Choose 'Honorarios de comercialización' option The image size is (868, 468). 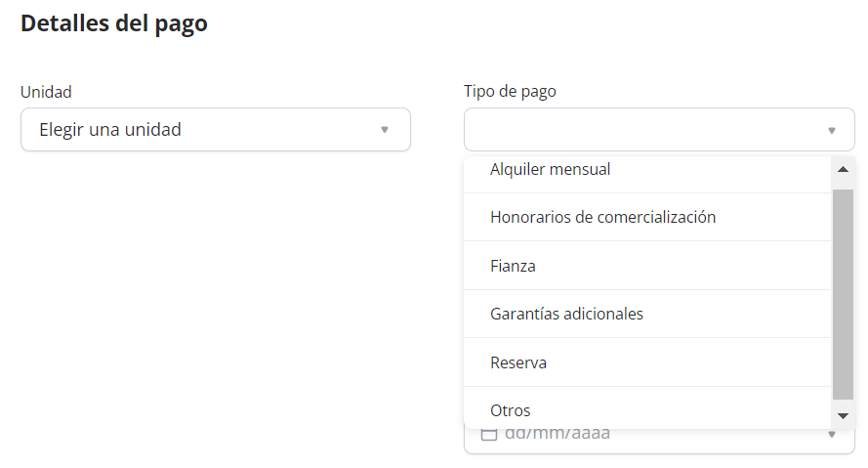click(x=602, y=217)
